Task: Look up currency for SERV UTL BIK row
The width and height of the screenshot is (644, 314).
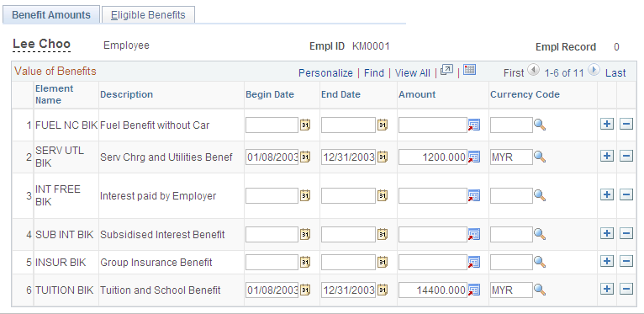Action: pyautogui.click(x=540, y=157)
